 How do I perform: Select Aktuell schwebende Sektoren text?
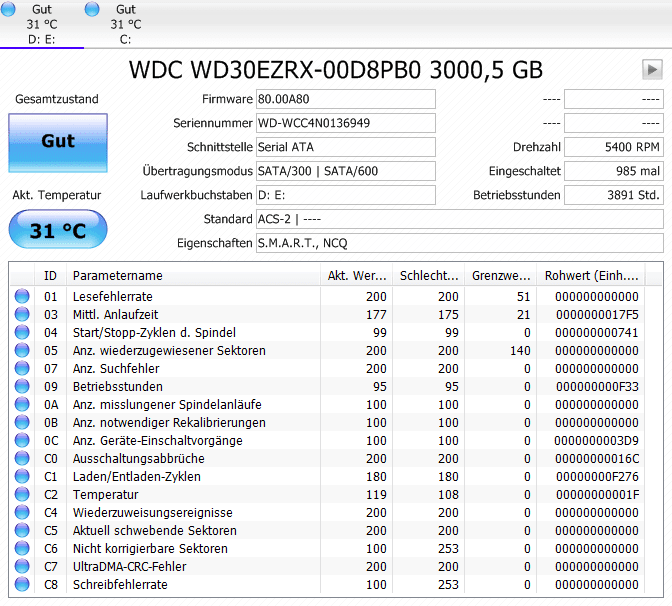click(154, 531)
